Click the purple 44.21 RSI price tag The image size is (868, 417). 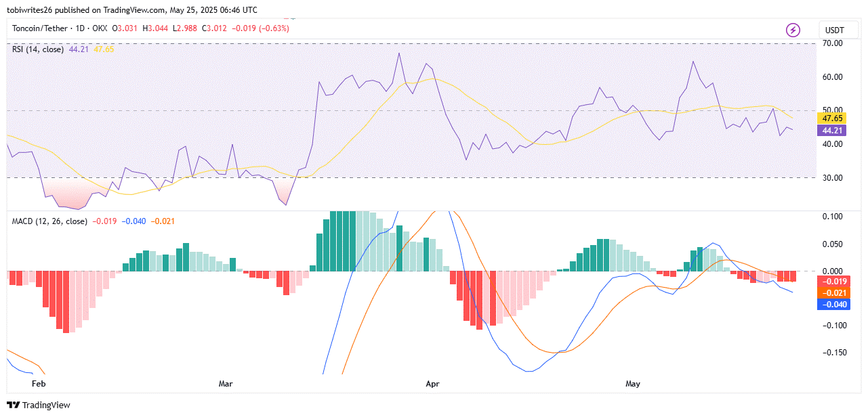[832, 130]
